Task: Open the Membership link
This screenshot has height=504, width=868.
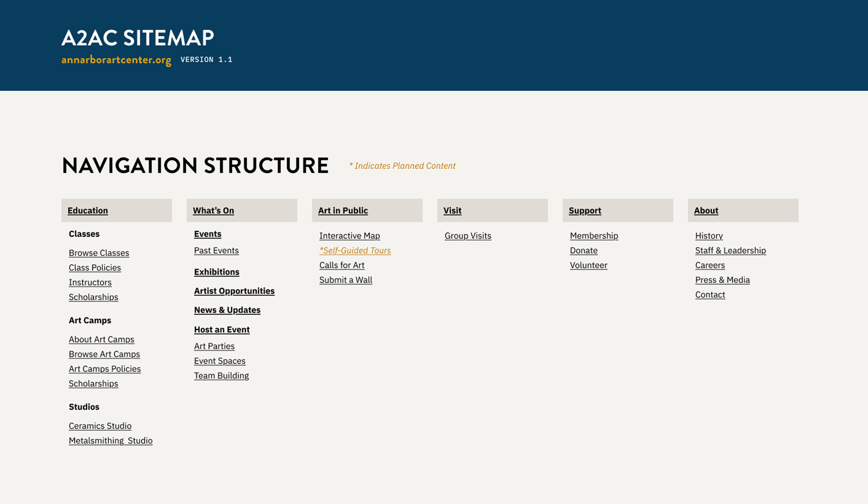Action: (594, 236)
